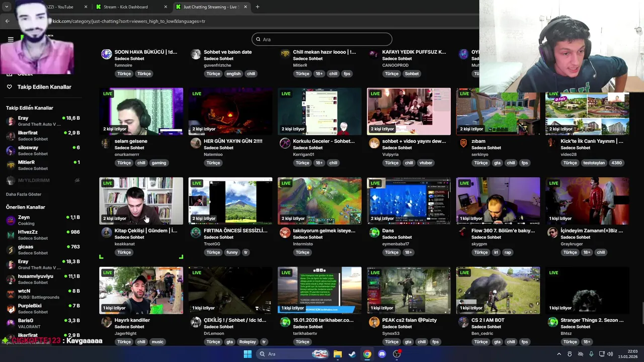
Task: Click gicaas channel avatar in the sidebar
Action: pos(11,249)
